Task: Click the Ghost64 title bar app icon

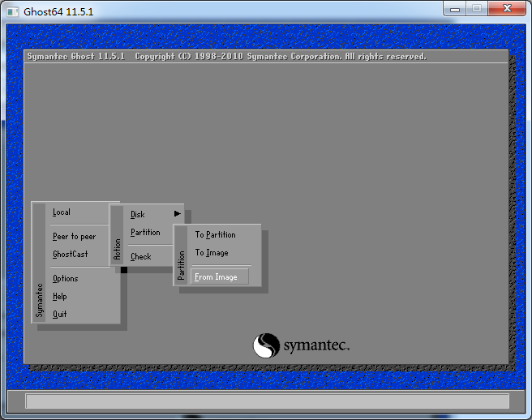Action: coord(13,12)
